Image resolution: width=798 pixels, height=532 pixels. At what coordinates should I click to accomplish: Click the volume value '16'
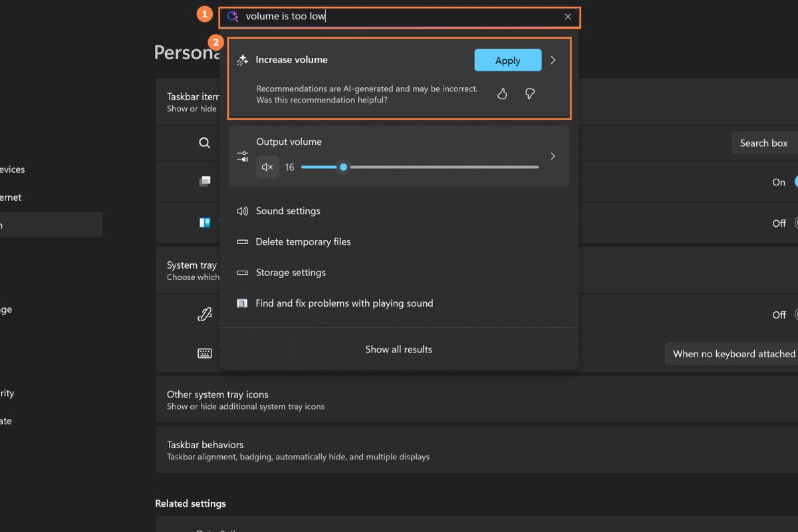coord(289,167)
